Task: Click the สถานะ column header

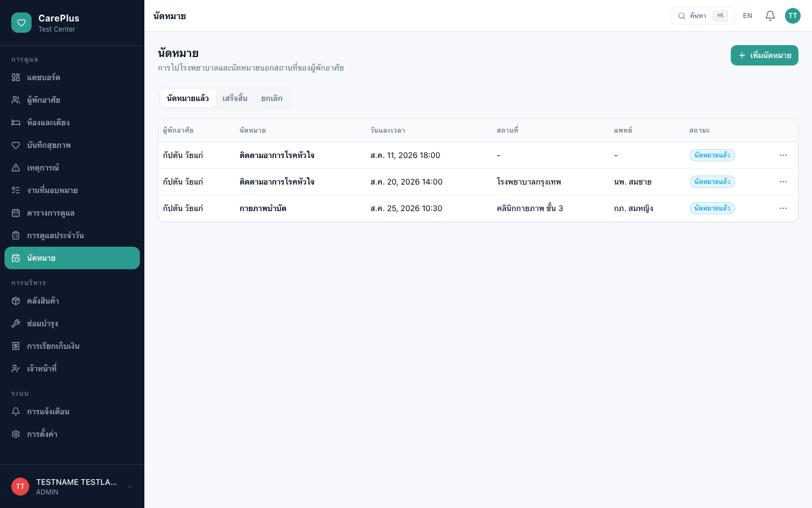Action: 699,130
